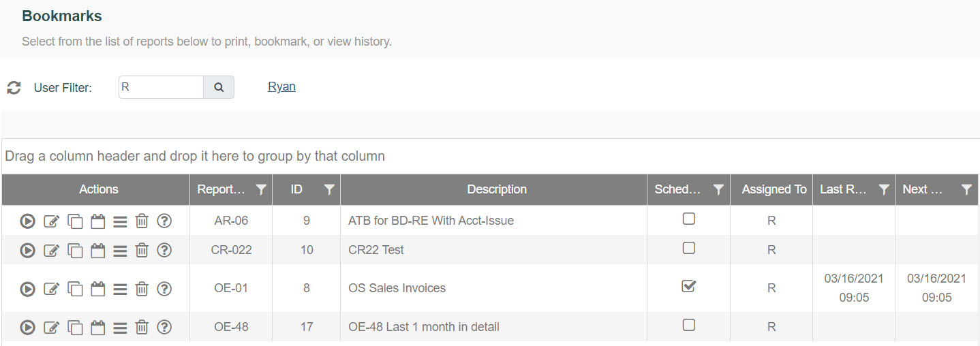The height and width of the screenshot is (346, 980).
Task: Tick the Scheduled checkbox for OE-48
Action: (x=689, y=325)
